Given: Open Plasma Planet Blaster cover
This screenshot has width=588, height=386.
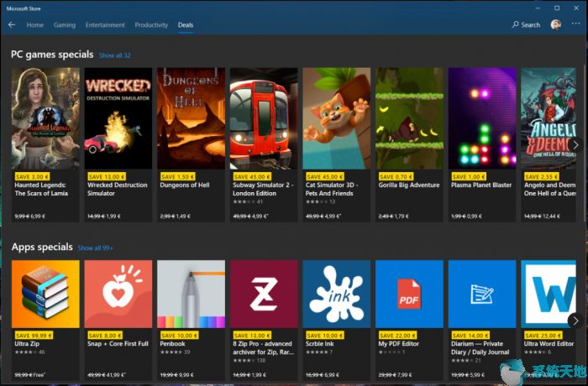Looking at the screenshot, I should tap(482, 118).
